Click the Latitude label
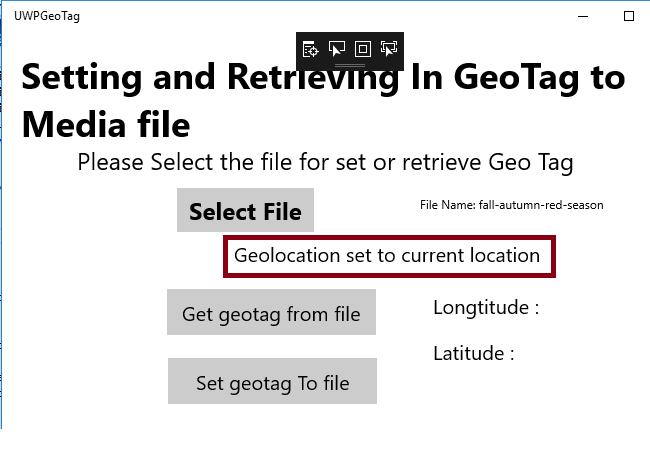650x474 pixels. tap(473, 353)
